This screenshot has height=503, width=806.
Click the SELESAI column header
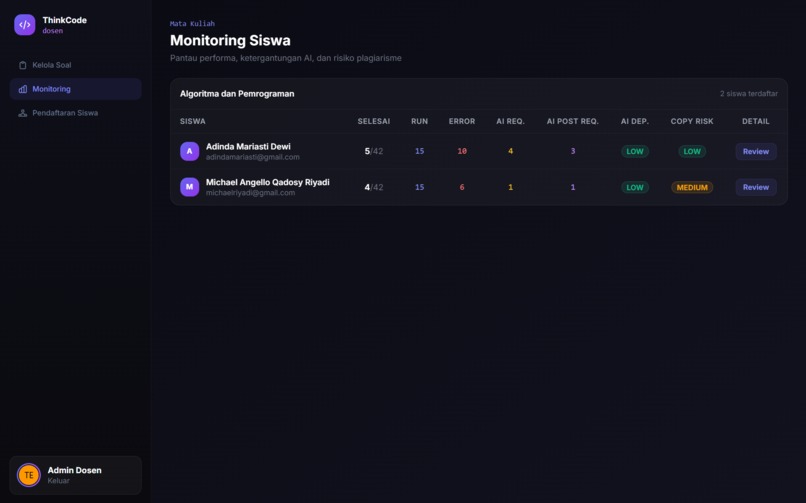(x=374, y=121)
